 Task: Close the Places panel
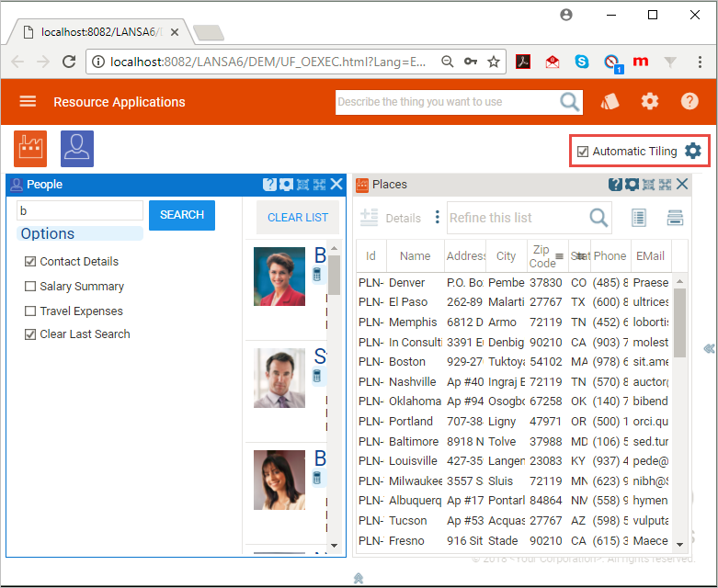[682, 184]
